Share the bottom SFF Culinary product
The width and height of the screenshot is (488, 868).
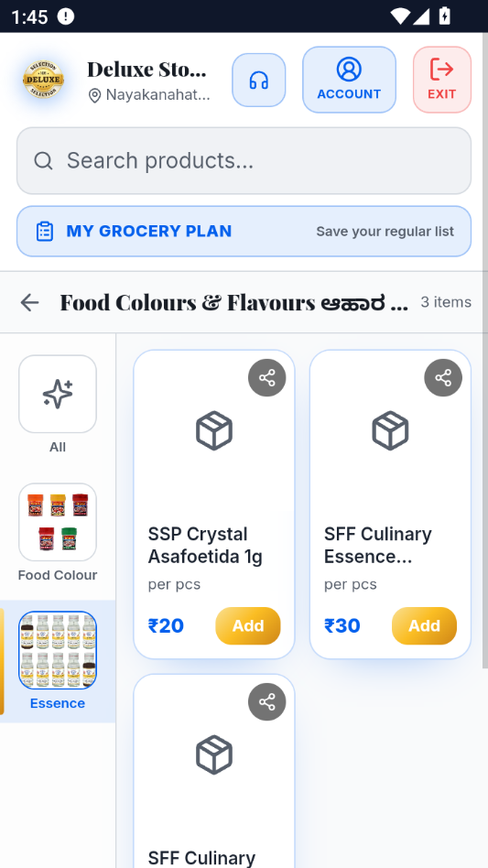pos(266,702)
